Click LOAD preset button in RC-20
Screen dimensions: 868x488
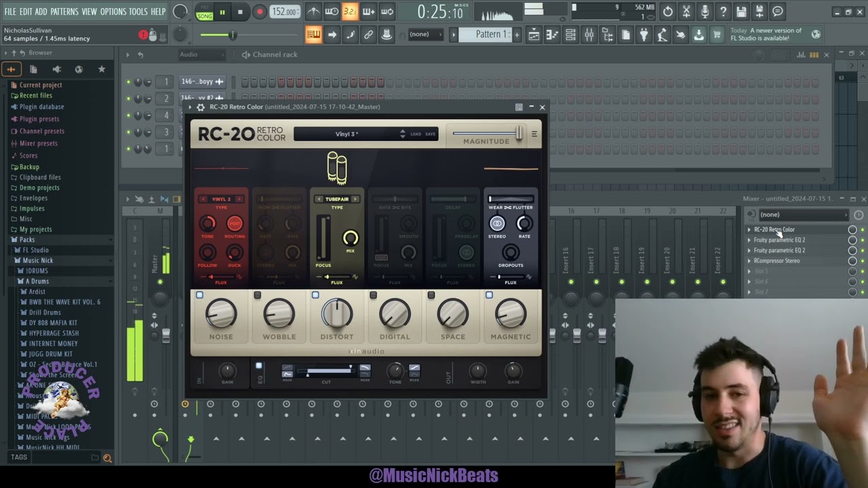point(416,134)
